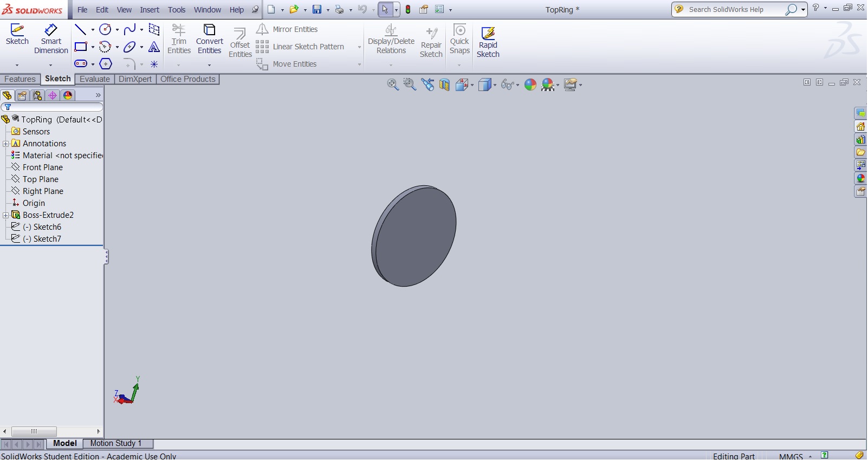868x466 pixels.
Task: Select the Origin tree item
Action: click(34, 203)
